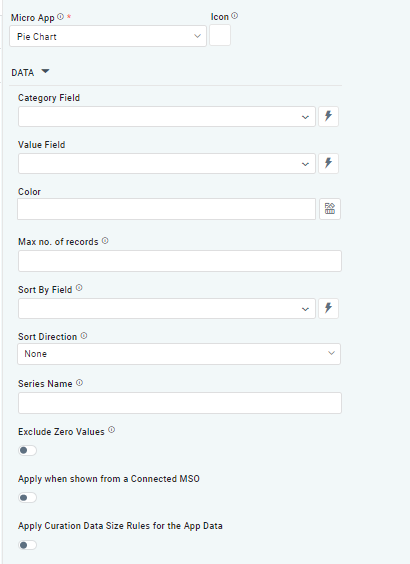The image size is (410, 564).
Task: Show info for Max no. of records
Action: pyautogui.click(x=105, y=241)
